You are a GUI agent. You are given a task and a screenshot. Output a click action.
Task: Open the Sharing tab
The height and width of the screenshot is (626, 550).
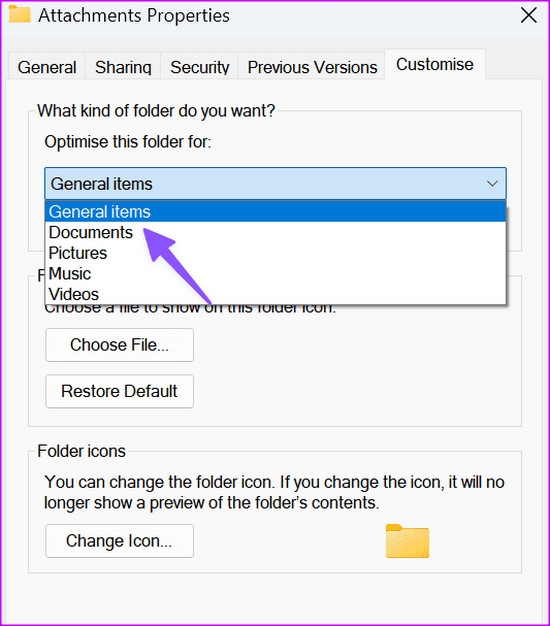(x=123, y=67)
